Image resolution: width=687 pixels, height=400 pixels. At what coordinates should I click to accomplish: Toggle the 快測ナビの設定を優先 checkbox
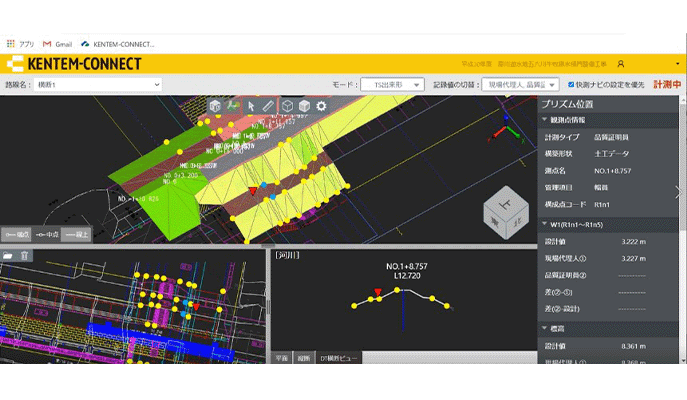[571, 85]
